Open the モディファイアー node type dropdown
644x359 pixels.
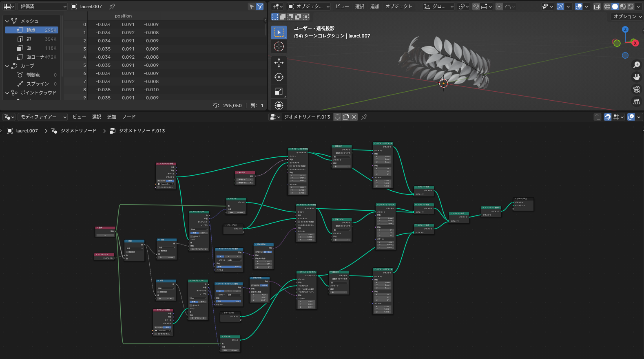coord(43,117)
